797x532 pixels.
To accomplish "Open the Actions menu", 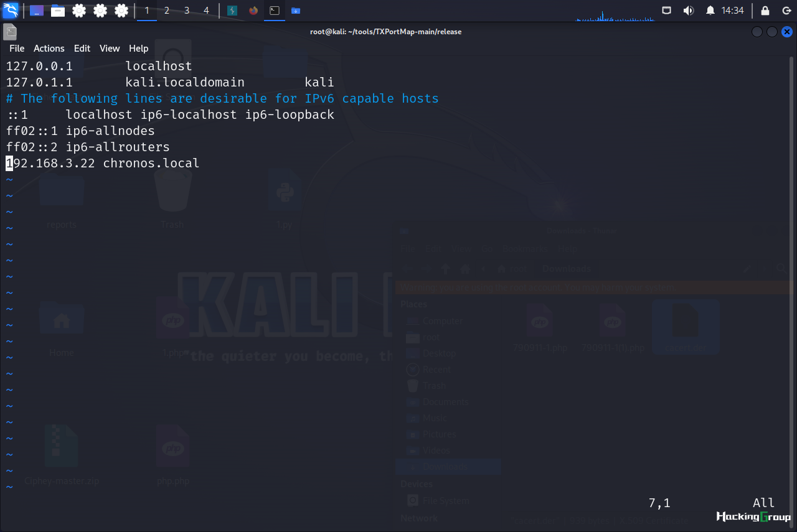I will tap(49, 48).
